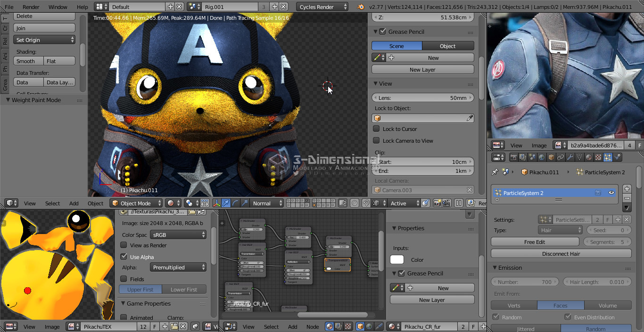This screenshot has height=332, width=644.
Task: Open the Object Data tab triangle icon
Action: 580,157
